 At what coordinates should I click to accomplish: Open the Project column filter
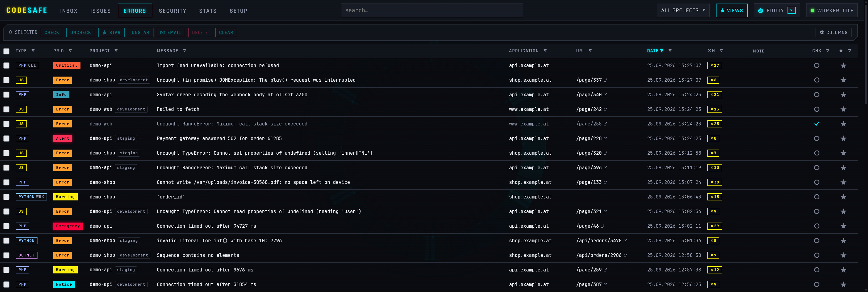[x=116, y=51]
